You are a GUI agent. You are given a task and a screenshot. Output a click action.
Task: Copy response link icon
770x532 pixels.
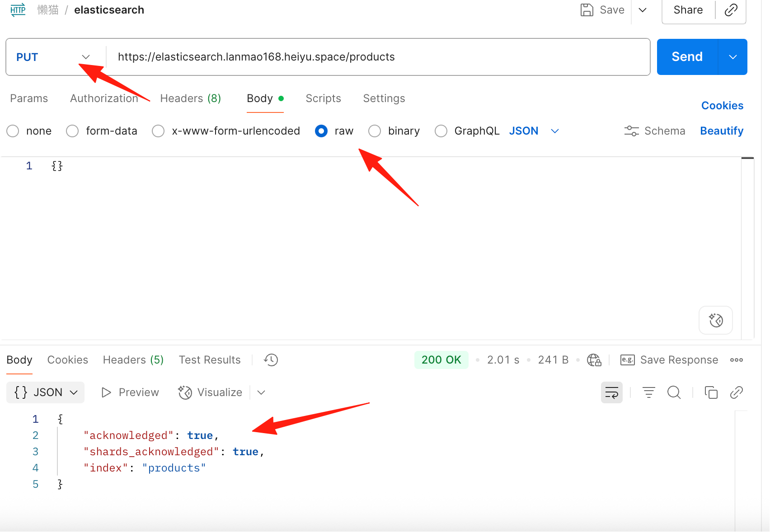[x=737, y=392]
